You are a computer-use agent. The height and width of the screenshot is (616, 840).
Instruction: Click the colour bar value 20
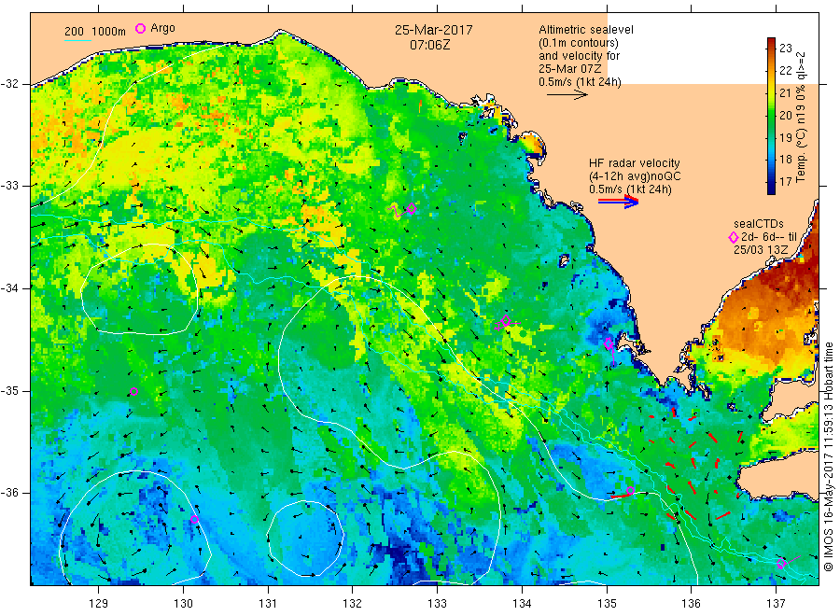785,115
